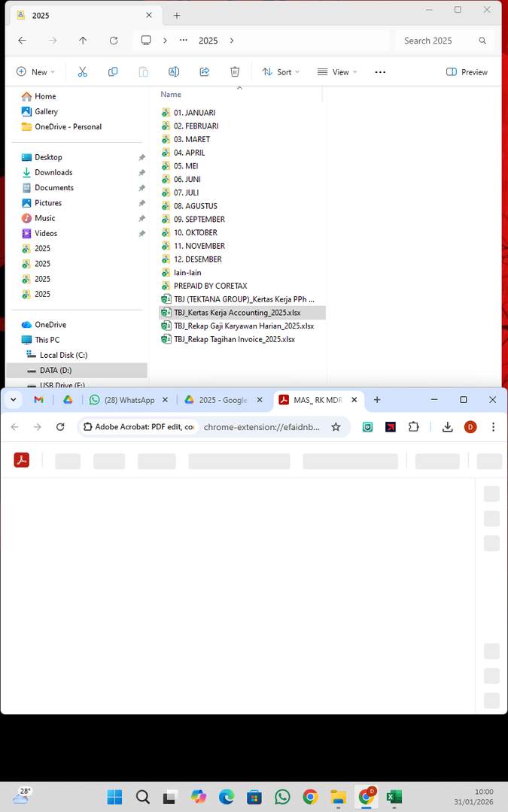Click the breadcrumb ellipsis for hidden path
Screen dimensions: 508x812
pos(183,41)
